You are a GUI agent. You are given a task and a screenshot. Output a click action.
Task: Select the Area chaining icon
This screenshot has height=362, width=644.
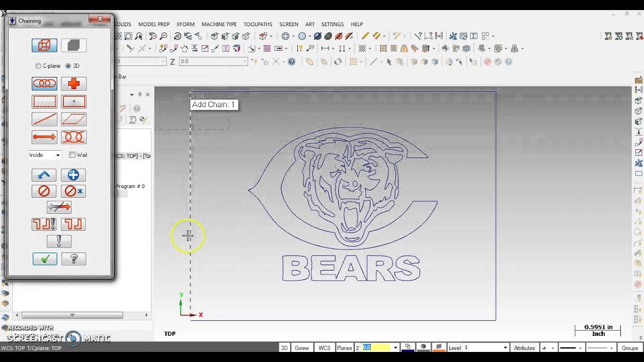pos(73,102)
